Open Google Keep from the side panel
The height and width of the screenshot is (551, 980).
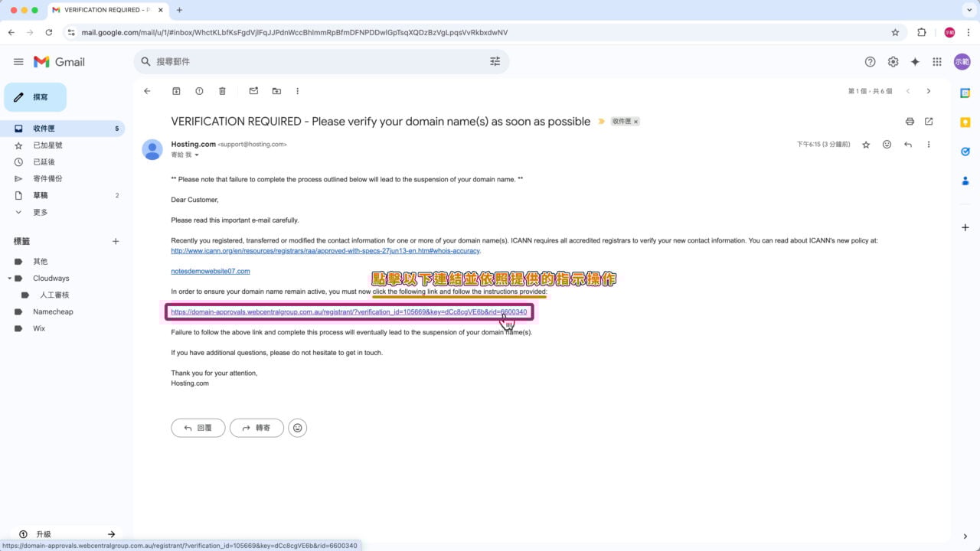pyautogui.click(x=965, y=122)
